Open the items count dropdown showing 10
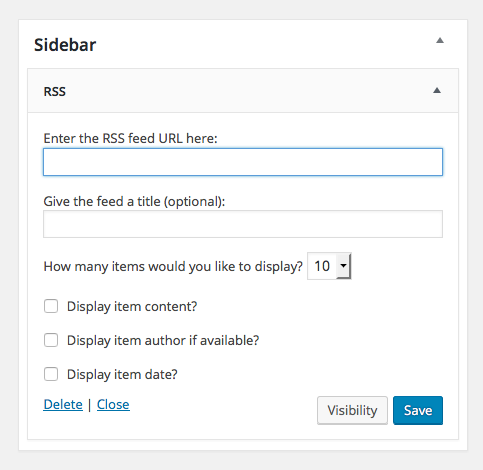Image resolution: width=483 pixels, height=470 pixels. (329, 266)
